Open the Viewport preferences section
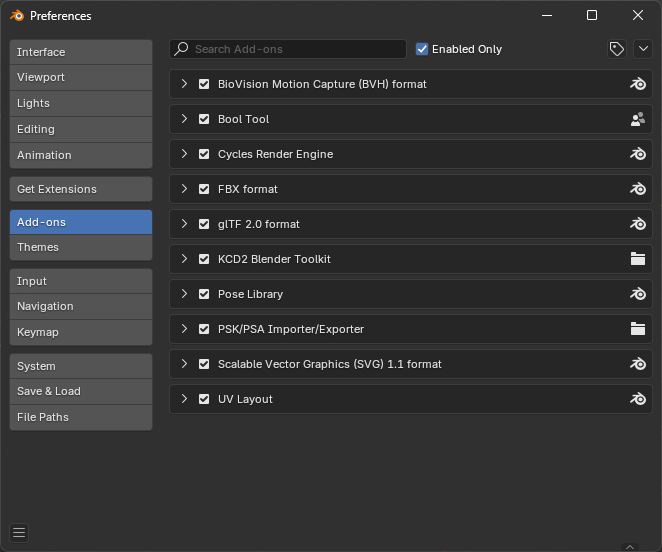The width and height of the screenshot is (662, 552). pyautogui.click(x=81, y=77)
